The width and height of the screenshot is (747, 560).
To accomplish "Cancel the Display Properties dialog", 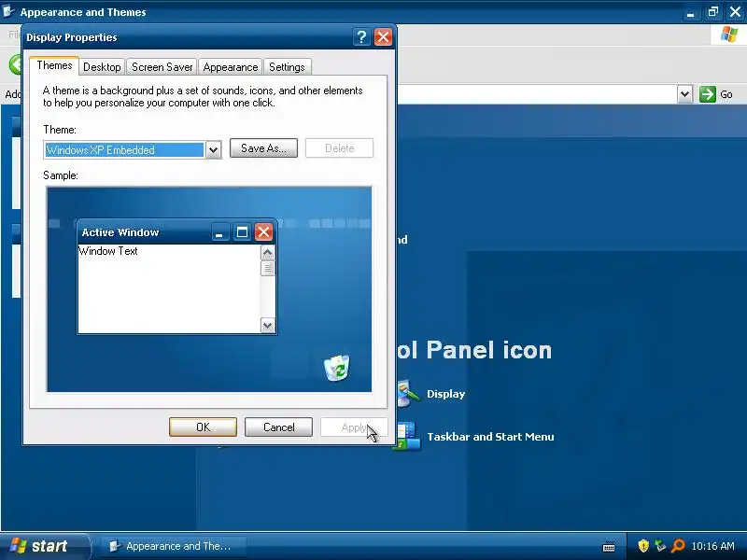I will point(278,427).
